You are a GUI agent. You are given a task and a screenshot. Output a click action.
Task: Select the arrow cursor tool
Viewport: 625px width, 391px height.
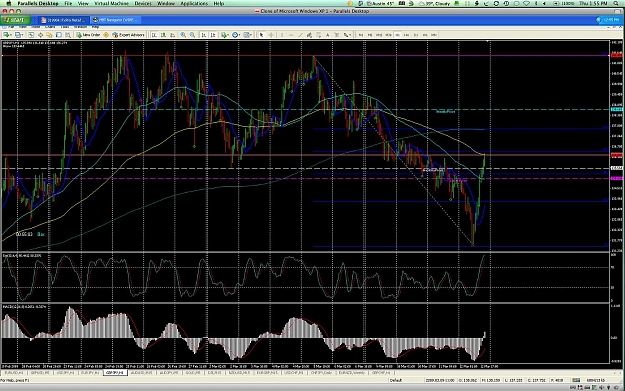[261, 35]
